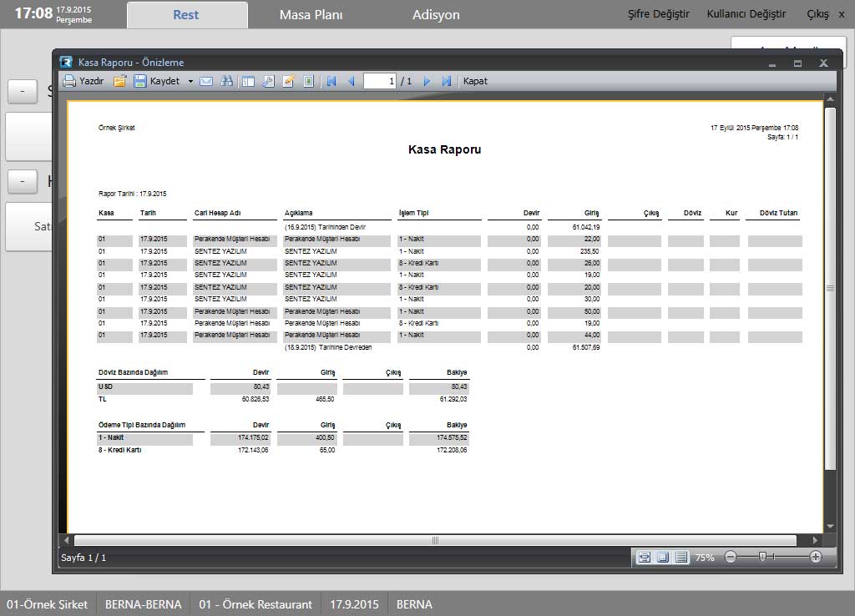Click the 235,50 Giriş value
855x616 pixels.
pyautogui.click(x=590, y=251)
